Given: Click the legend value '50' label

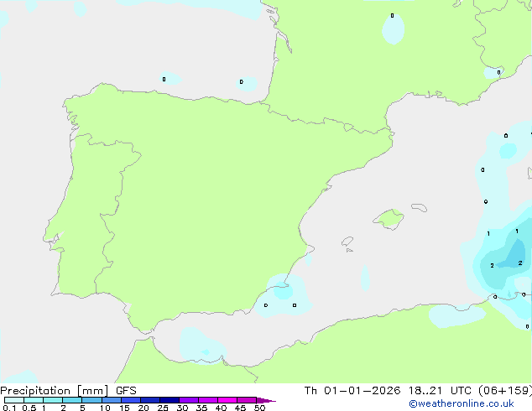Looking at the screenshot, I should [x=259, y=408].
